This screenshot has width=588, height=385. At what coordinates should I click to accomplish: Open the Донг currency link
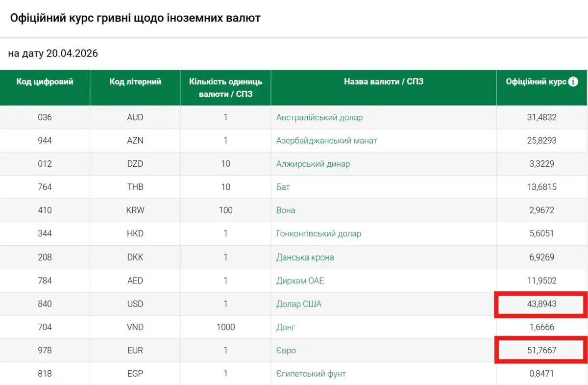click(286, 327)
